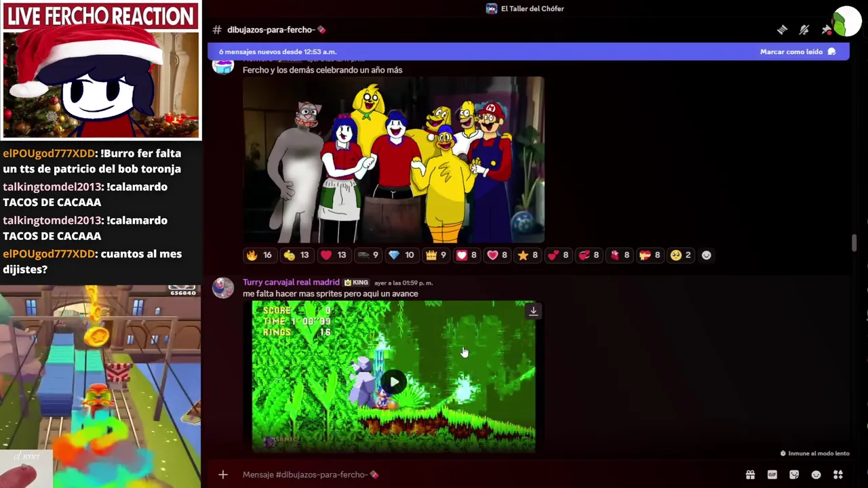Open the GIF picker
868x488 pixels.
pyautogui.click(x=772, y=474)
